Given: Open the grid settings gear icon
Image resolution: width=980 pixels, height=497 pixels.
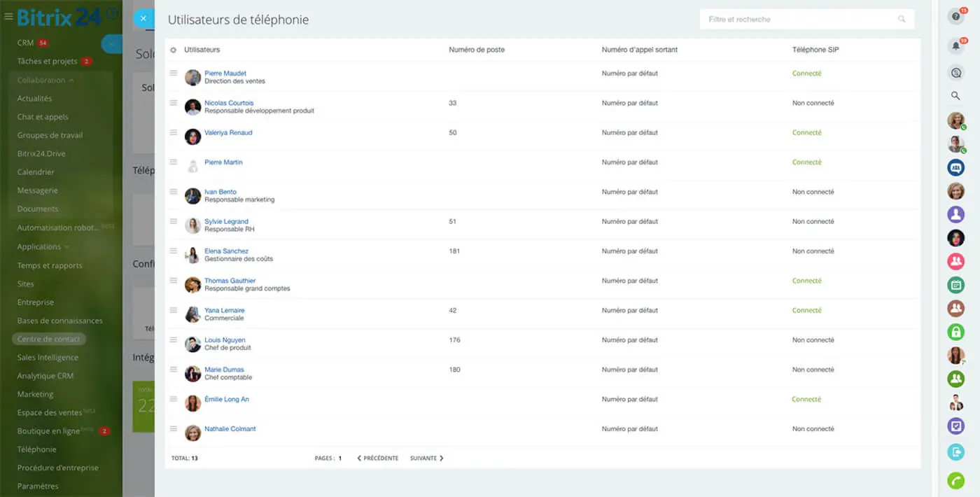Looking at the screenshot, I should point(174,50).
